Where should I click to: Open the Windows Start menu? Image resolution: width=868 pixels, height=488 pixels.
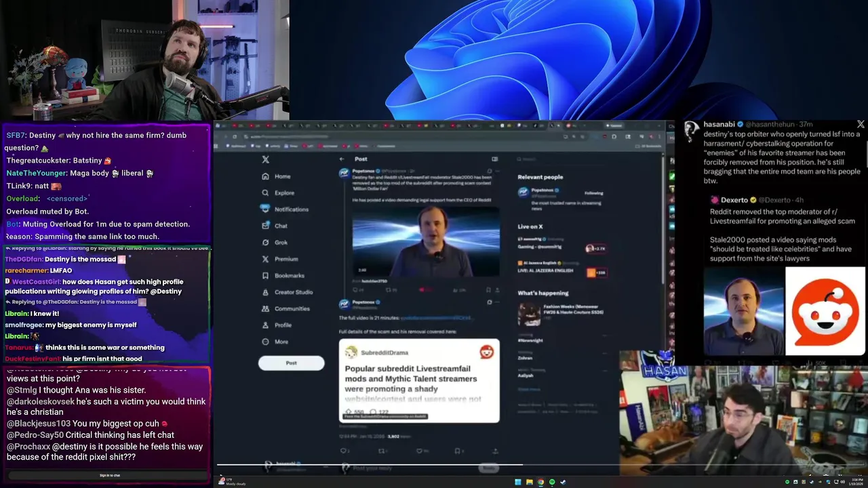[x=518, y=482]
